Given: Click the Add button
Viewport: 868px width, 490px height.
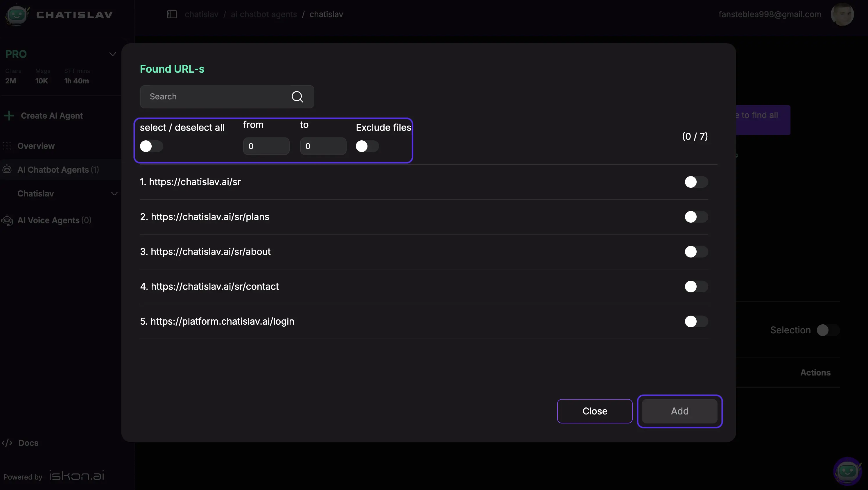Looking at the screenshot, I should (x=679, y=411).
